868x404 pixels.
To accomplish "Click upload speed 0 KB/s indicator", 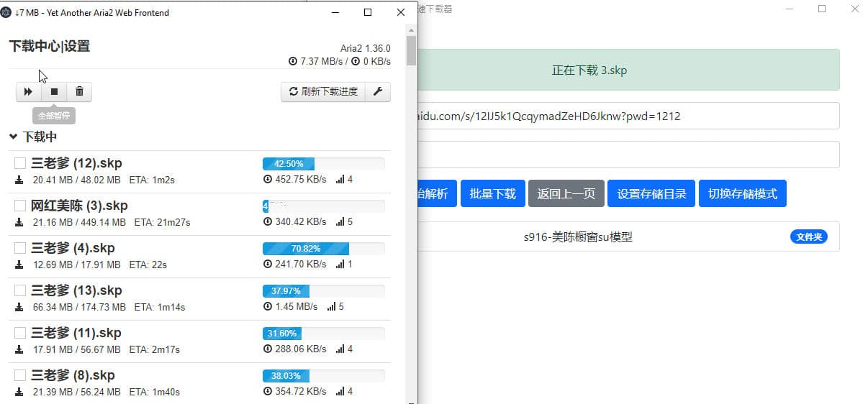I will (x=372, y=62).
